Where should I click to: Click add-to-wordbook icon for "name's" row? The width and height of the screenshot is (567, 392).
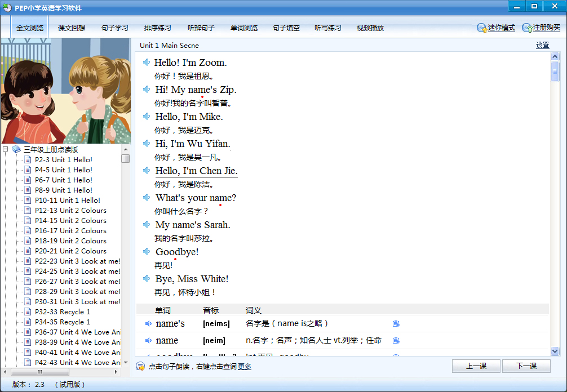[396, 323]
